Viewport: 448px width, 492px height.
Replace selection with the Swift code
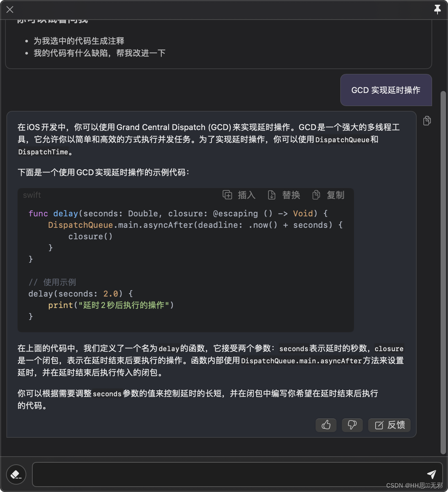(284, 195)
